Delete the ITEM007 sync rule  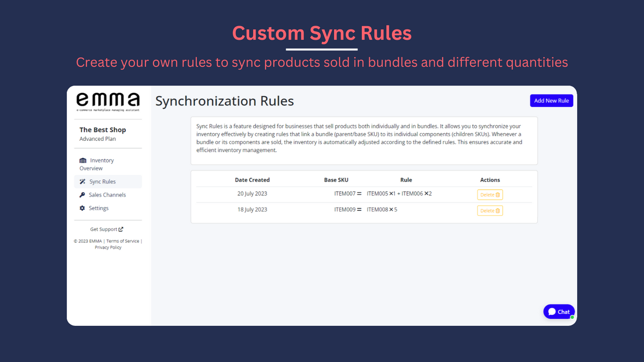pos(490,195)
